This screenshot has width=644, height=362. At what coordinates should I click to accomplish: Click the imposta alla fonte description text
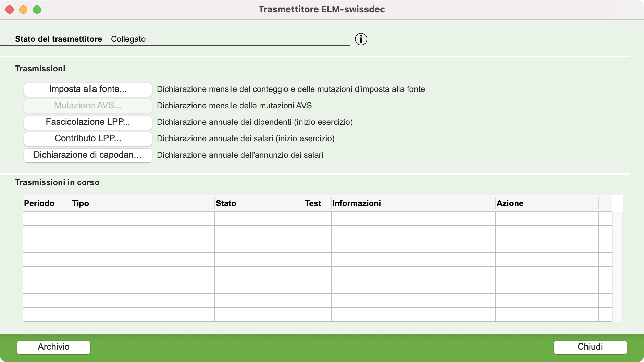(291, 89)
